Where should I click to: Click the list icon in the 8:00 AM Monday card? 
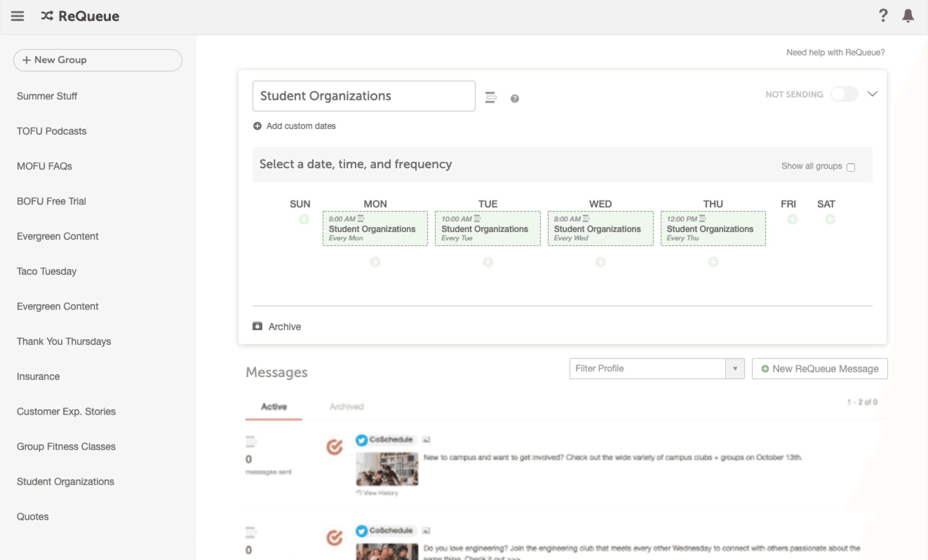point(361,219)
